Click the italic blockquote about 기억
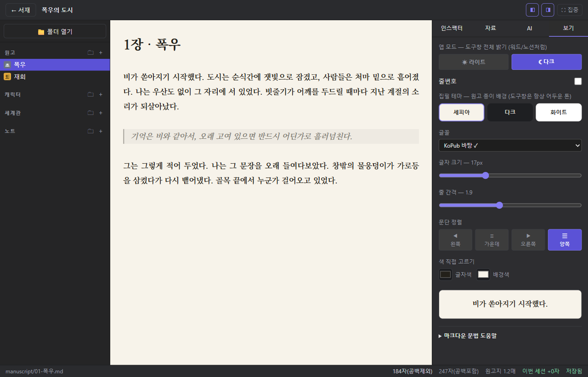Viewport: 588px width, 377px height. click(x=271, y=137)
